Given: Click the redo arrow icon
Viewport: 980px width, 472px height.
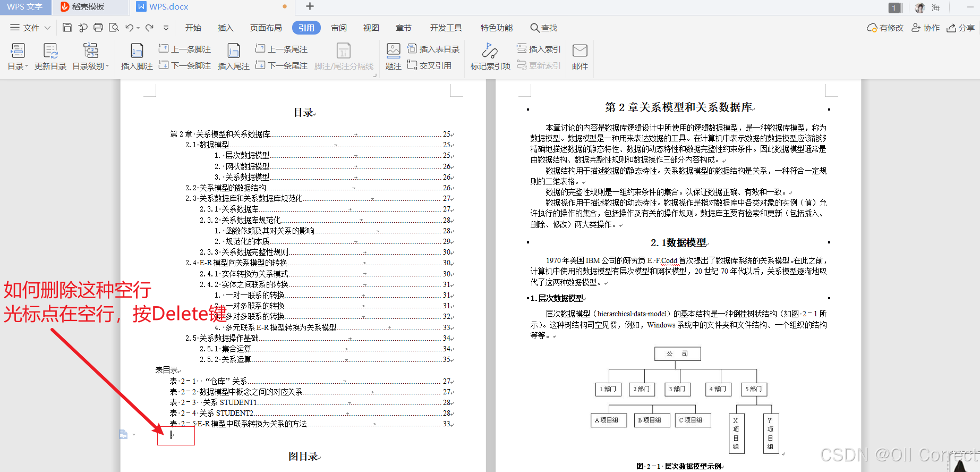Looking at the screenshot, I should click(x=150, y=28).
